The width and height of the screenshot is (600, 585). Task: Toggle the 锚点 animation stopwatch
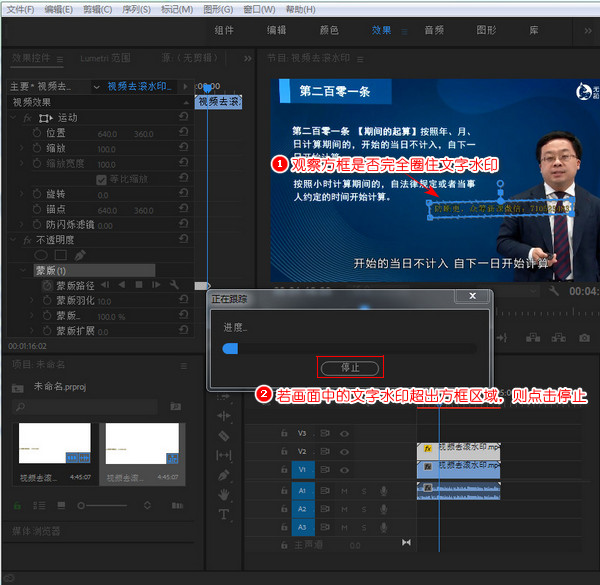pos(37,209)
